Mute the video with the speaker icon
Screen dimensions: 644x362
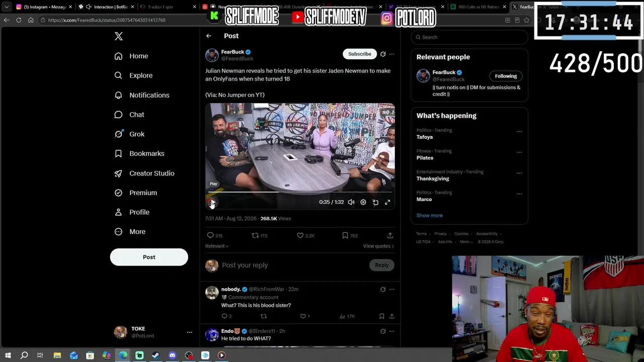coord(351,202)
